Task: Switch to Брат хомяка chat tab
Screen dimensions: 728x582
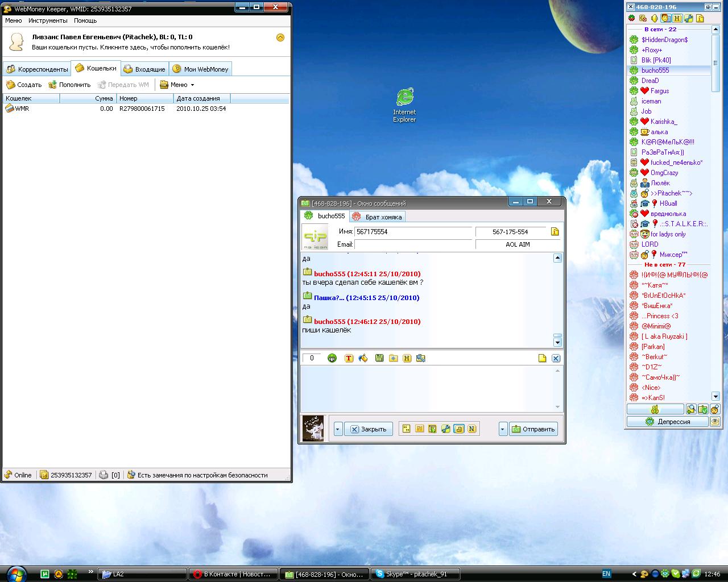Action: 378,217
